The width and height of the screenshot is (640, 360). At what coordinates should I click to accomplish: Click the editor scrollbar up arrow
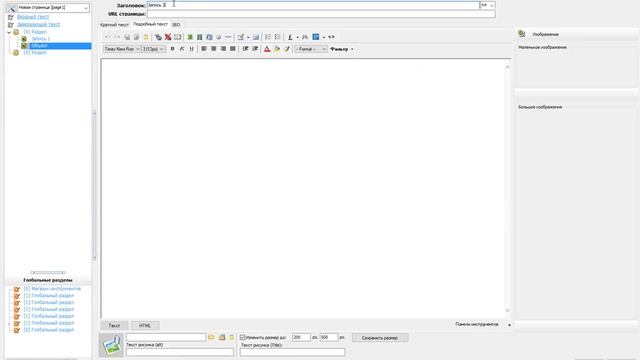click(507, 67)
